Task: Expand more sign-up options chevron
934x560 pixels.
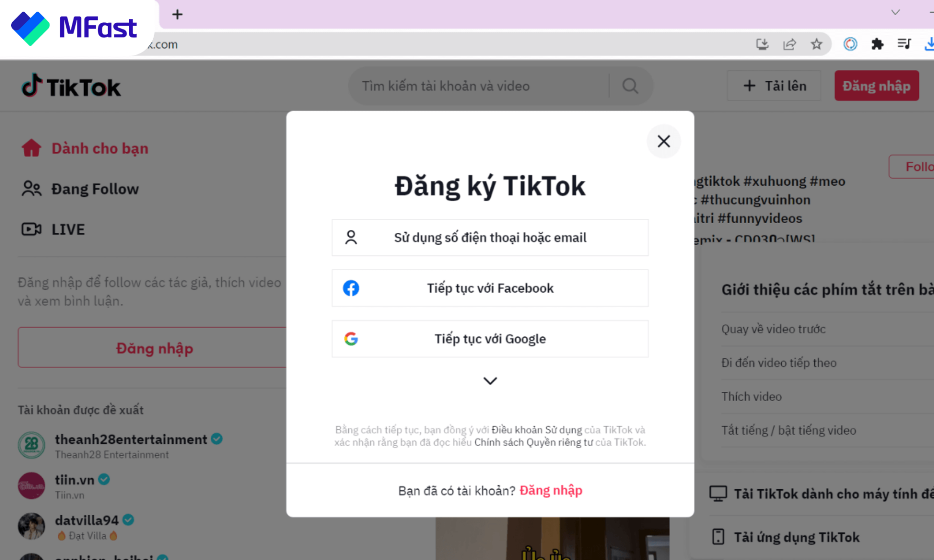Action: [x=490, y=381]
